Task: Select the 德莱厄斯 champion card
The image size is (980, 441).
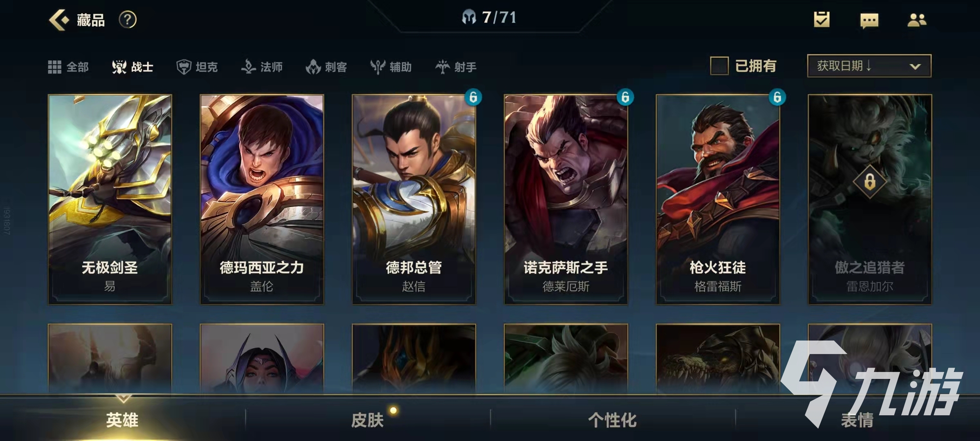Action: (566, 199)
